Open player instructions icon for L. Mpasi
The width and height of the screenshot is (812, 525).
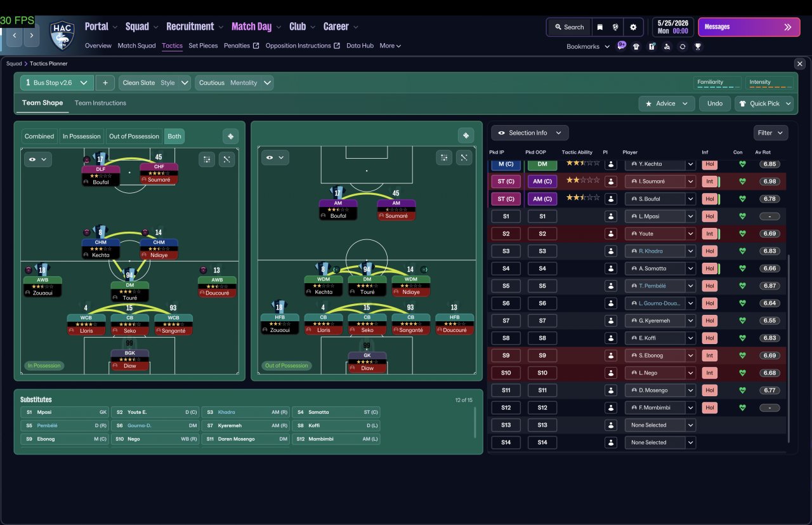point(611,216)
